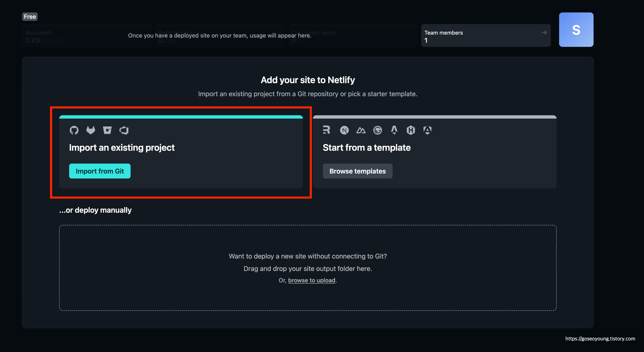Click the Nuxt mountain icon
The height and width of the screenshot is (352, 644).
tap(361, 130)
